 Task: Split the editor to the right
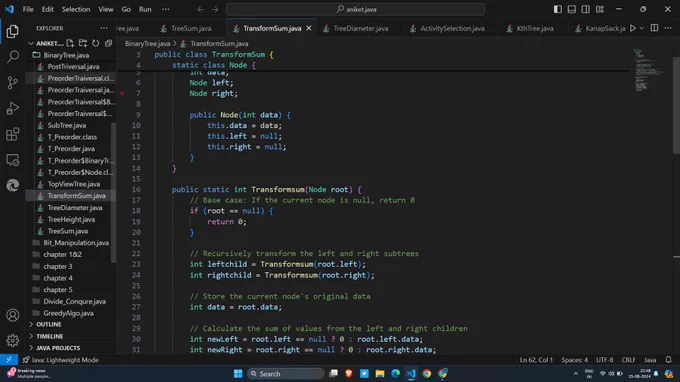pyautogui.click(x=654, y=28)
